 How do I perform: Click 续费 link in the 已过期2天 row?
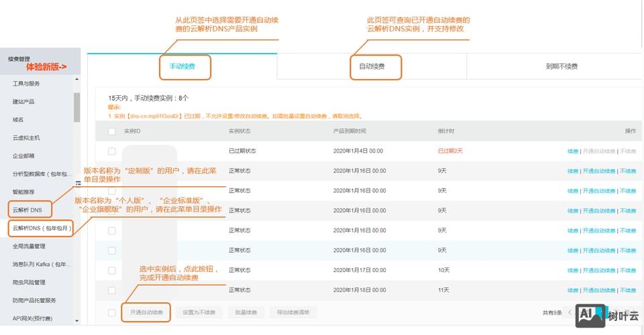click(572, 151)
